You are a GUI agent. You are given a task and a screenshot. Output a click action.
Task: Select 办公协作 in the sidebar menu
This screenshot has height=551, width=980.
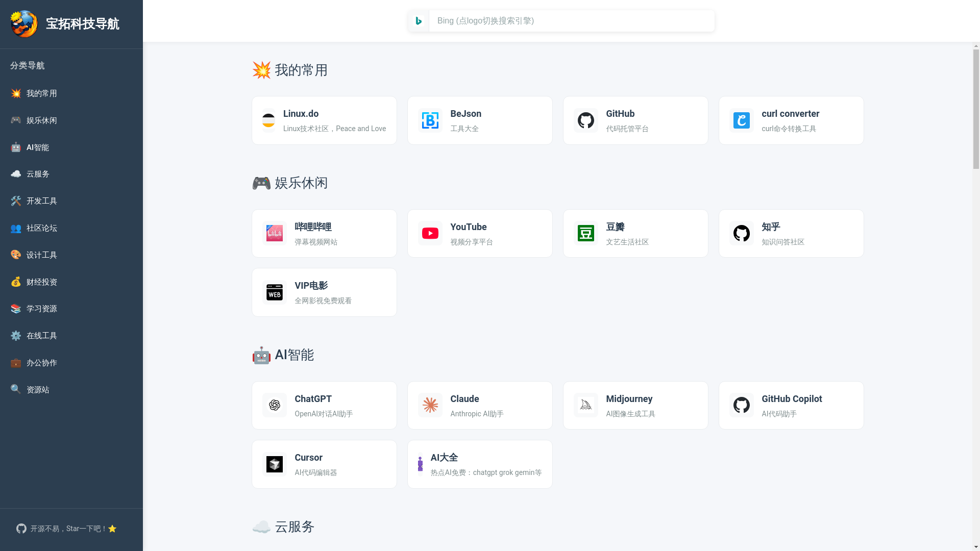point(71,363)
